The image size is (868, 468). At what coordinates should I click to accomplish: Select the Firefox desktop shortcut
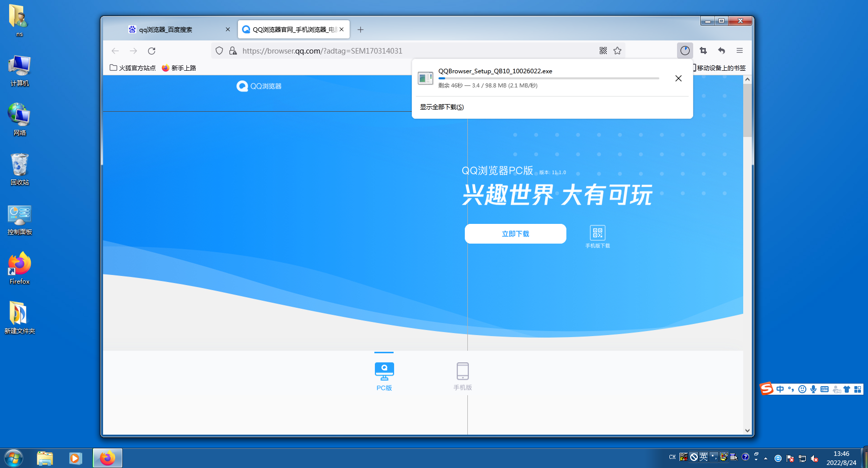pyautogui.click(x=19, y=269)
